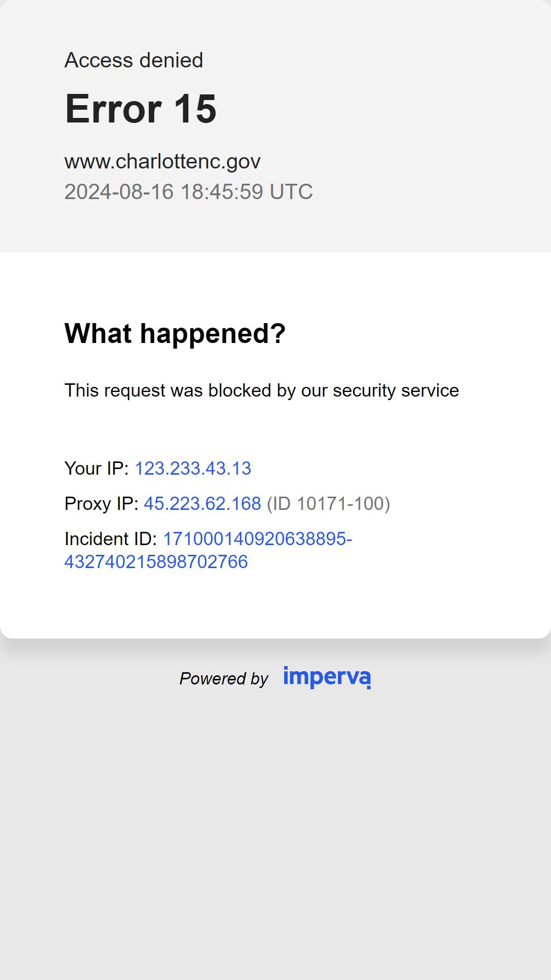Click the 2024-08-16 UTC timestamp
The height and width of the screenshot is (980, 551).
(188, 192)
